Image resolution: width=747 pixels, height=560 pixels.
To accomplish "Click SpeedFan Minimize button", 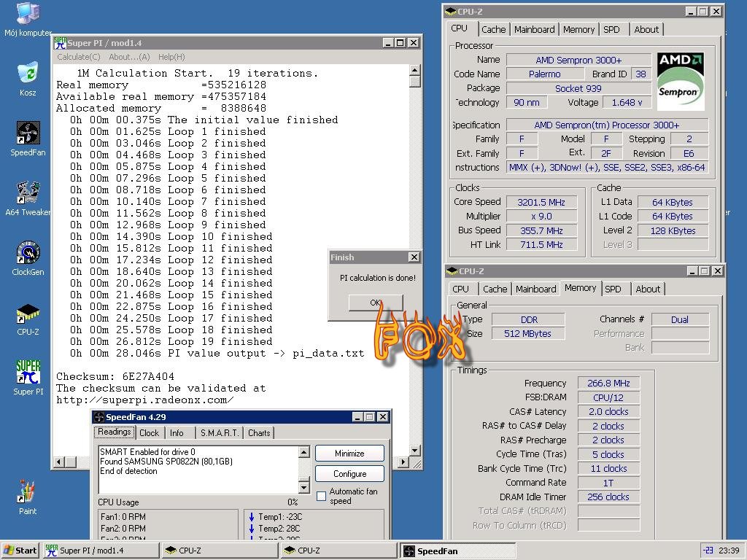I will pyautogui.click(x=349, y=454).
